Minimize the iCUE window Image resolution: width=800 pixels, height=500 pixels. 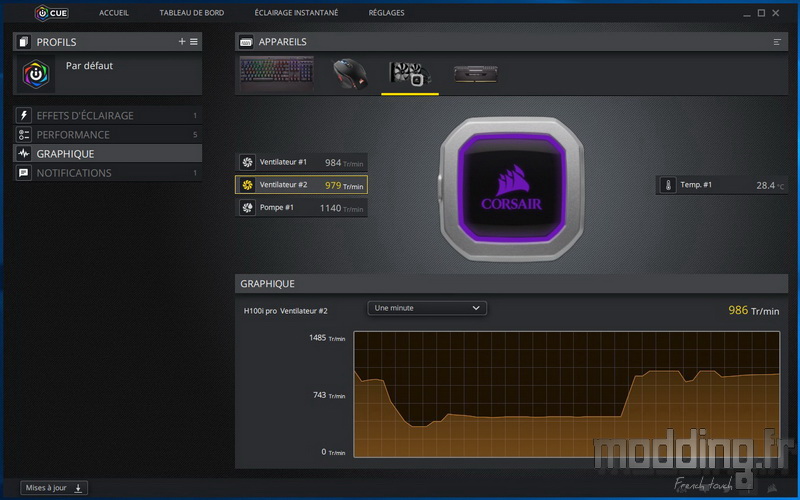tap(746, 13)
